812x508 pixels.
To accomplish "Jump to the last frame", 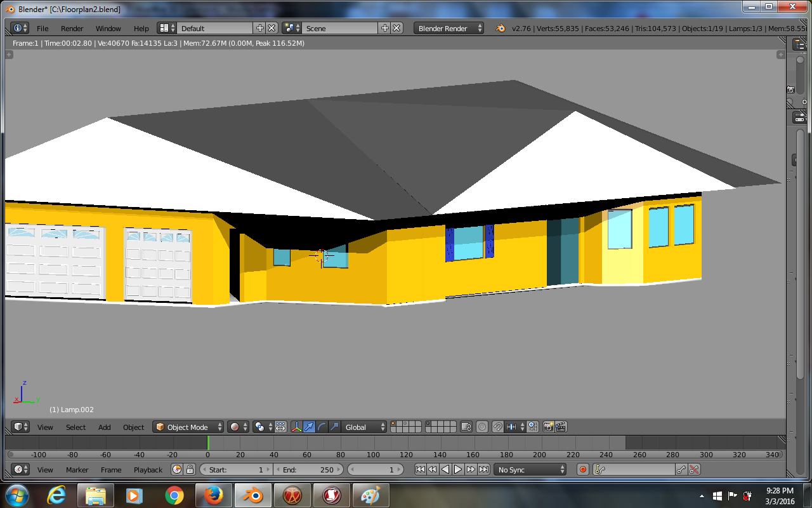I will click(x=483, y=469).
